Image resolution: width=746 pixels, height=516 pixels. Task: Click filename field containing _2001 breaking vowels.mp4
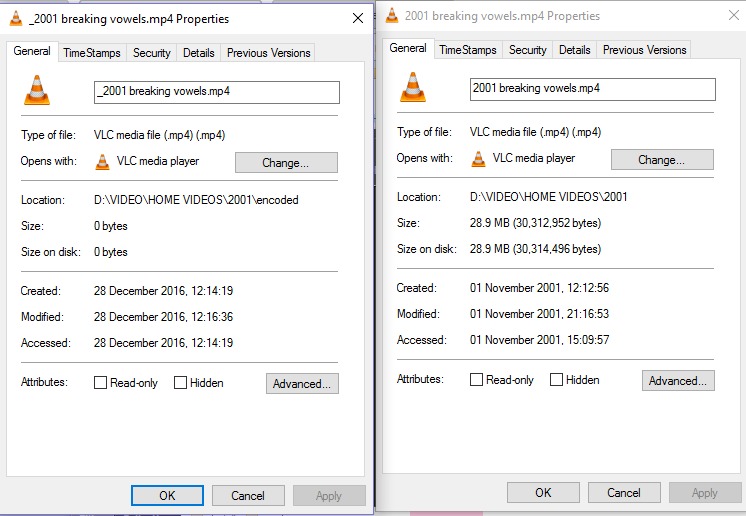point(216,92)
